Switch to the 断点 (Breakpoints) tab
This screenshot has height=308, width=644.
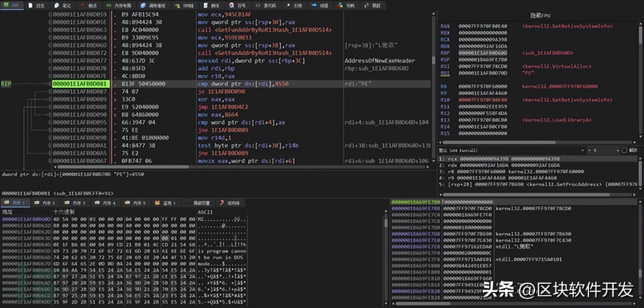(88, 5)
